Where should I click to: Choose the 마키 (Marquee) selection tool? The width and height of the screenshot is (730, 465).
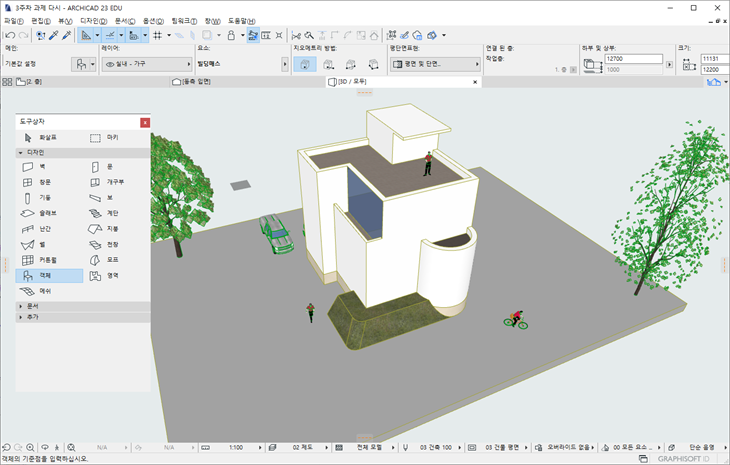point(105,137)
